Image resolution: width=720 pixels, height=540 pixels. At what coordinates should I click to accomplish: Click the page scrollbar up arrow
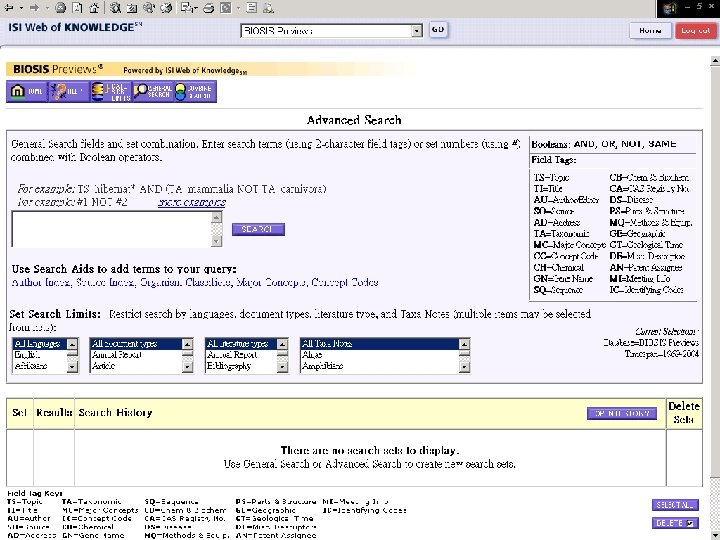click(x=715, y=61)
